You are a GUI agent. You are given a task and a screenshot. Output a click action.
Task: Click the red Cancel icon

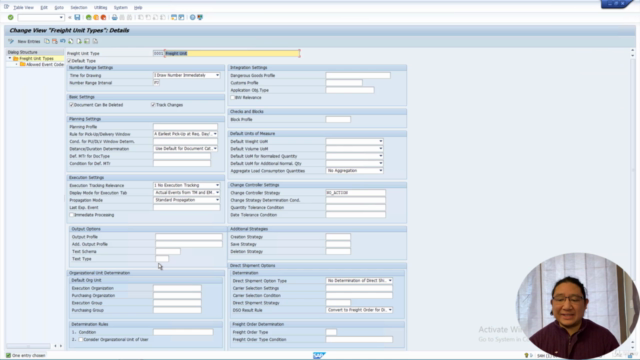103,18
